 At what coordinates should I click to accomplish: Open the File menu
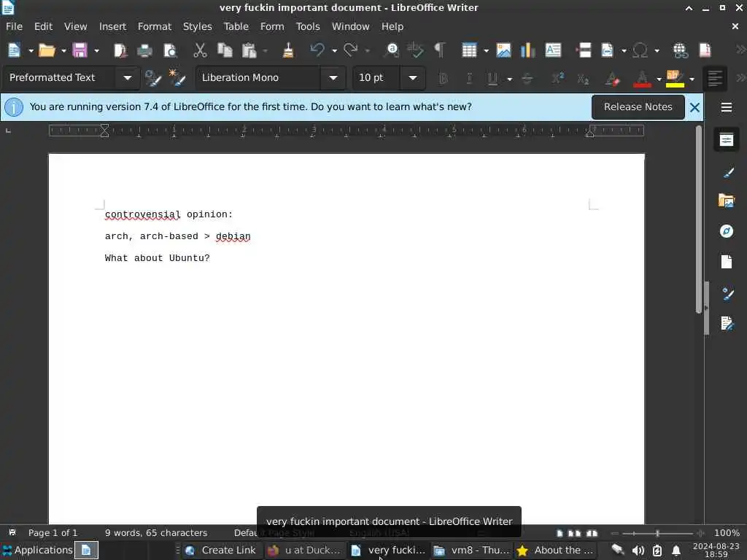point(14,27)
